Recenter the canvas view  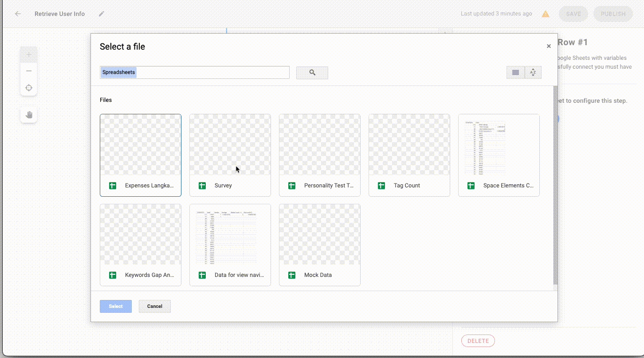[29, 88]
